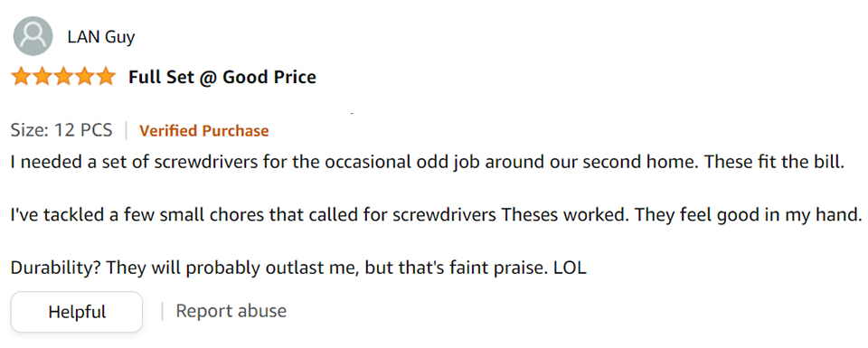This screenshot has width=868, height=348.
Task: Open the LAN Guy reviewer profile name
Action: [x=100, y=37]
